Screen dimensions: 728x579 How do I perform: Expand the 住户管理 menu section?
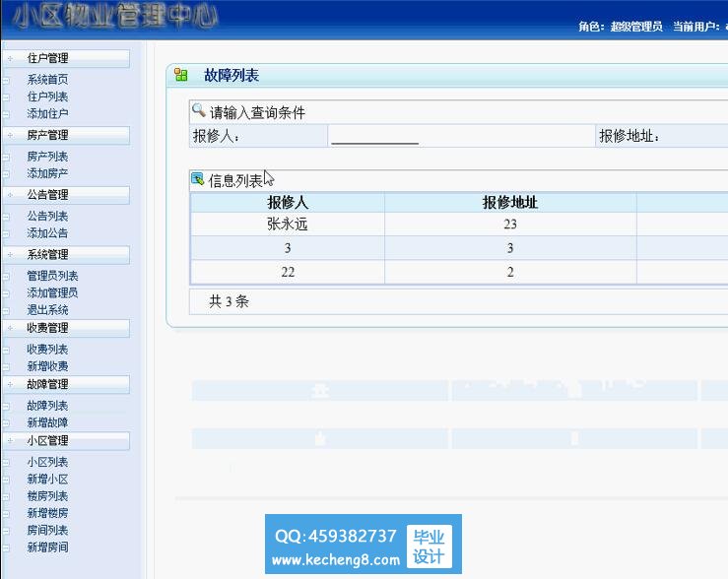click(66, 58)
